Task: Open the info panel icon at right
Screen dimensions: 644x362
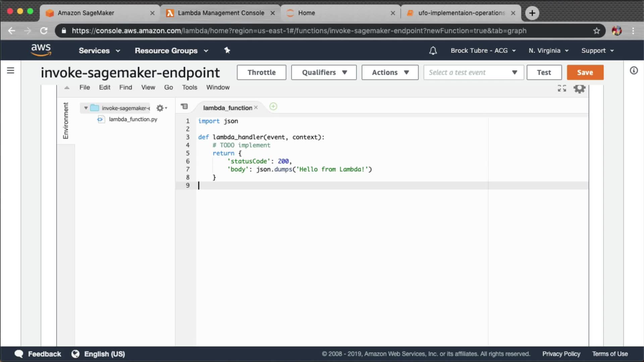Action: pyautogui.click(x=634, y=70)
